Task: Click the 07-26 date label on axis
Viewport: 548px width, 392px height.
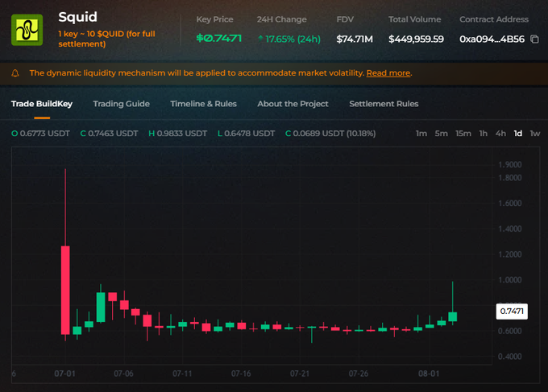Action: point(359,373)
